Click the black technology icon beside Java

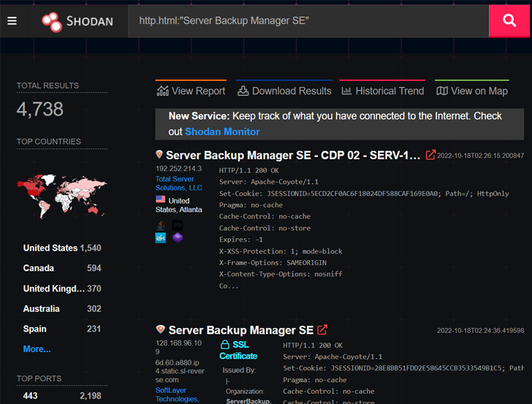coord(178,225)
